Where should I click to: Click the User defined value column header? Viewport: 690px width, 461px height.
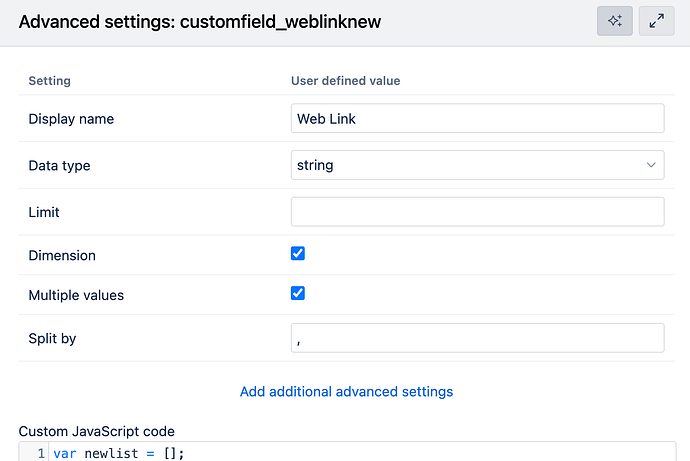point(345,80)
